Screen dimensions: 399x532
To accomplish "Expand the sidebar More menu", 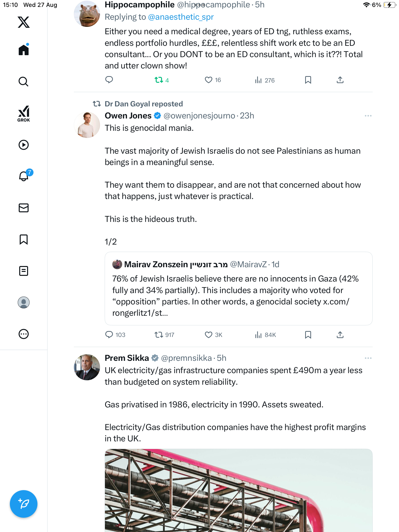I will coord(24,334).
